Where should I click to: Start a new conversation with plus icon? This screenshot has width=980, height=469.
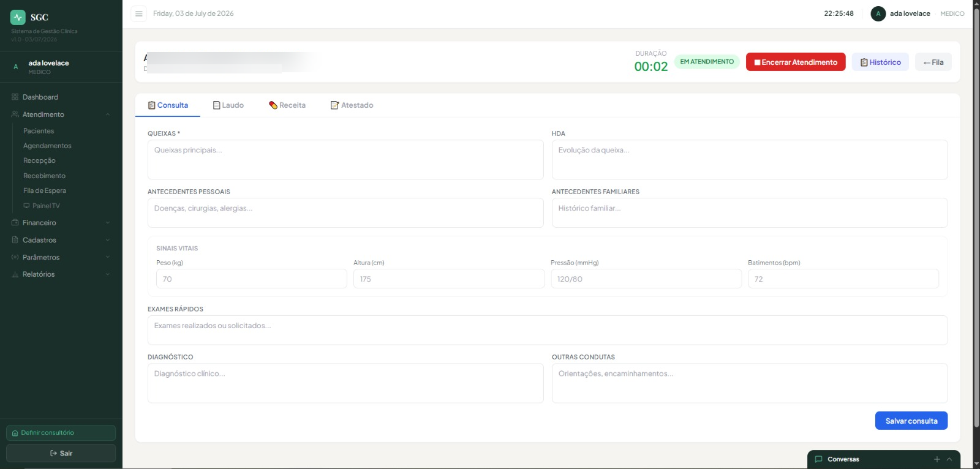(937, 459)
